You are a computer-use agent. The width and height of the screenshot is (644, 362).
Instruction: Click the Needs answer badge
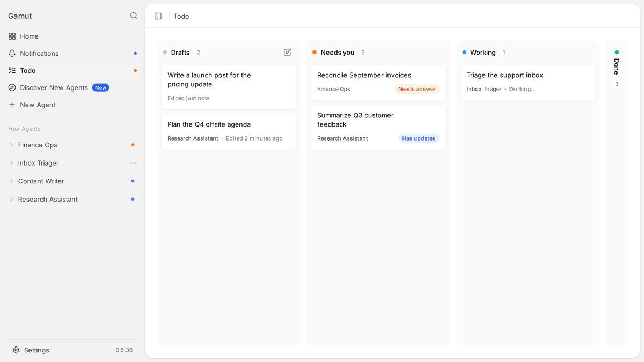click(416, 89)
